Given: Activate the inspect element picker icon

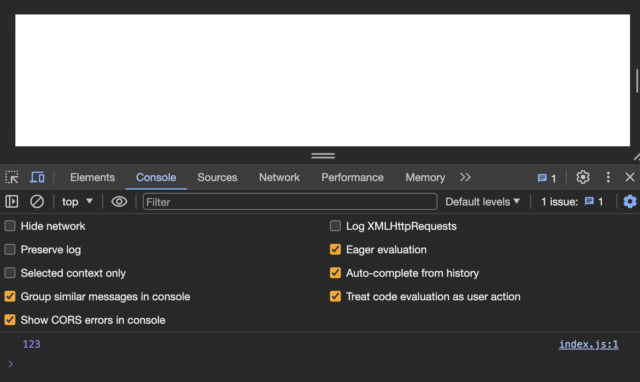Looking at the screenshot, I should (11, 178).
